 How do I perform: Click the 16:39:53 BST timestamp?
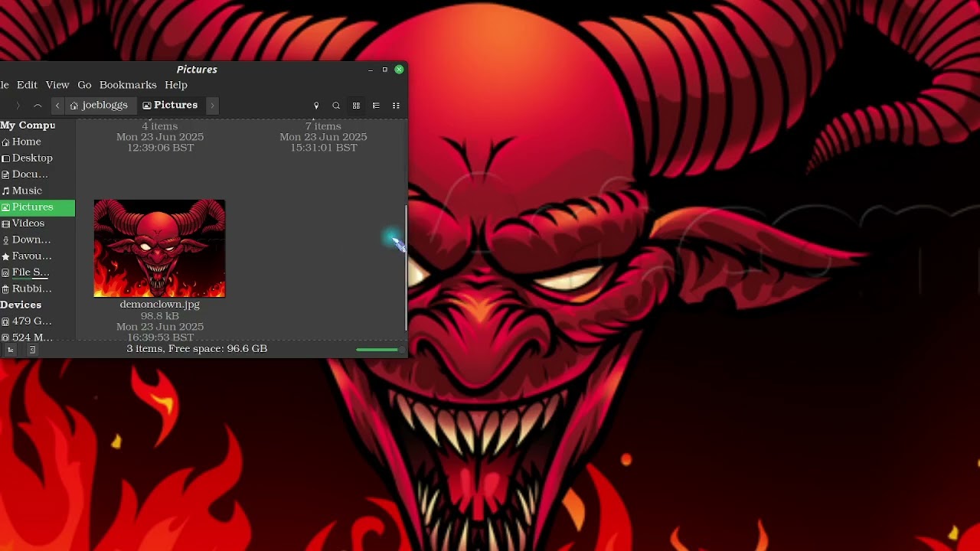click(x=160, y=337)
